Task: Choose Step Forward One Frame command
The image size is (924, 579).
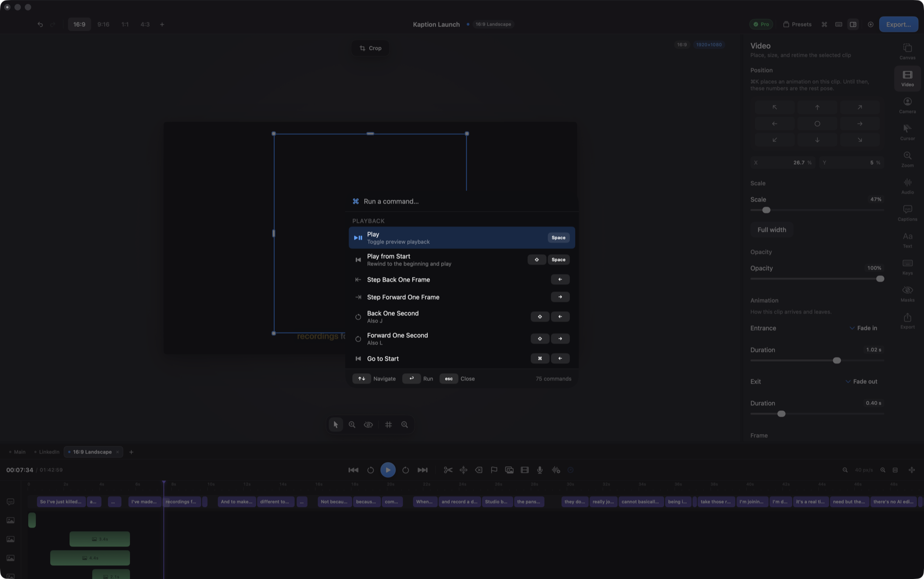Action: 462,297
